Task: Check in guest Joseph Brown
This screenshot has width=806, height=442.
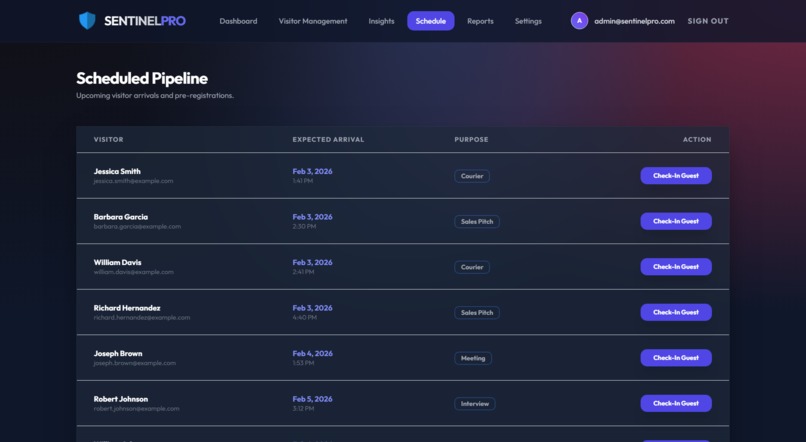Action: tap(676, 358)
